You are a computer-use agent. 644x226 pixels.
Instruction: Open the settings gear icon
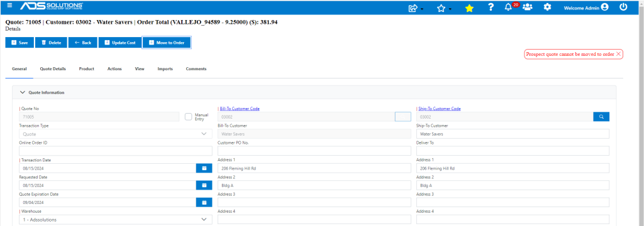click(547, 8)
